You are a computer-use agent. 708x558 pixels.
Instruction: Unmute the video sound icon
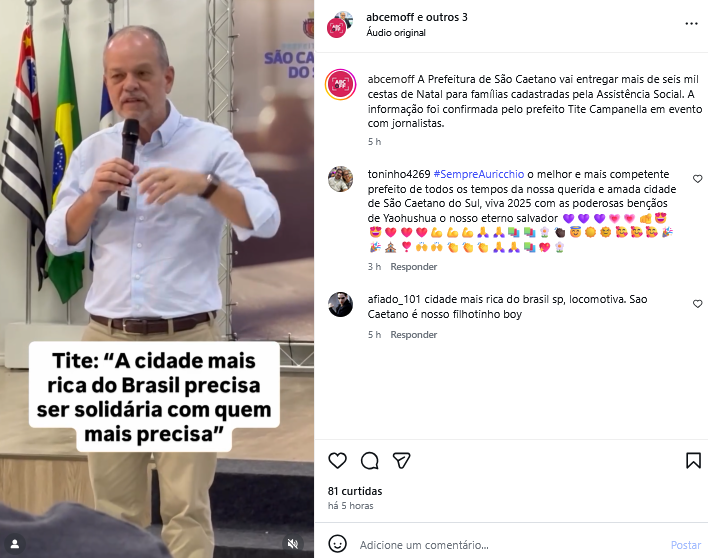coord(293,544)
